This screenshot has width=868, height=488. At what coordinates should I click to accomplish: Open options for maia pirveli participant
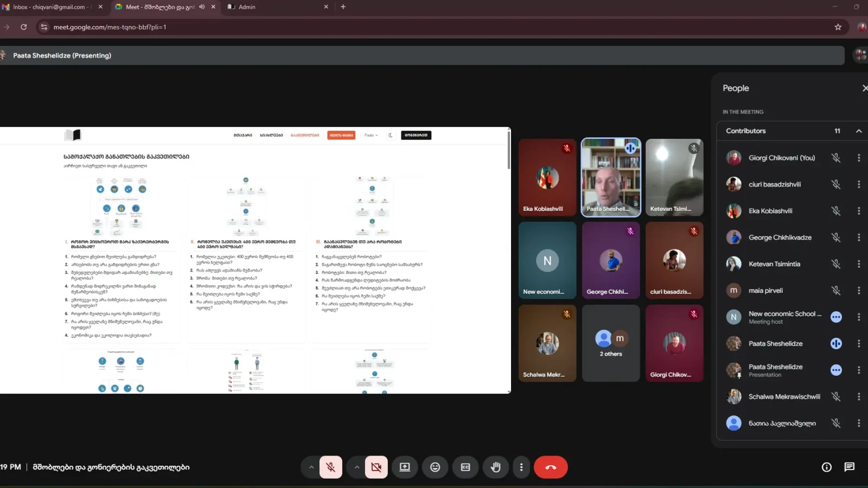pos(858,291)
